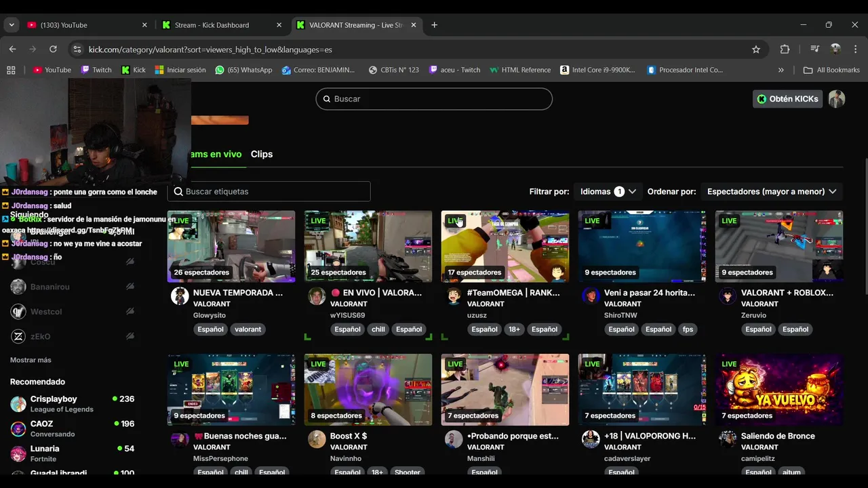Open the Chrome apps grid icon
This screenshot has height=488, width=868.
click(x=11, y=70)
